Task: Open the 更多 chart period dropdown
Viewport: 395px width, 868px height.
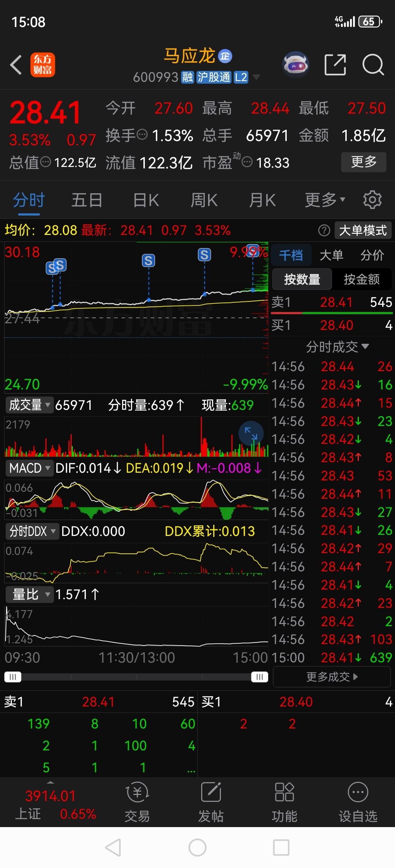Action: pyautogui.click(x=325, y=199)
